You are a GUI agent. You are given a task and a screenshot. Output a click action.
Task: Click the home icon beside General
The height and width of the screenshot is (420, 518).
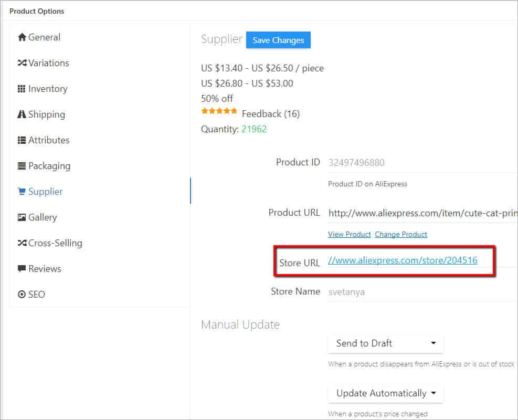[x=22, y=37]
